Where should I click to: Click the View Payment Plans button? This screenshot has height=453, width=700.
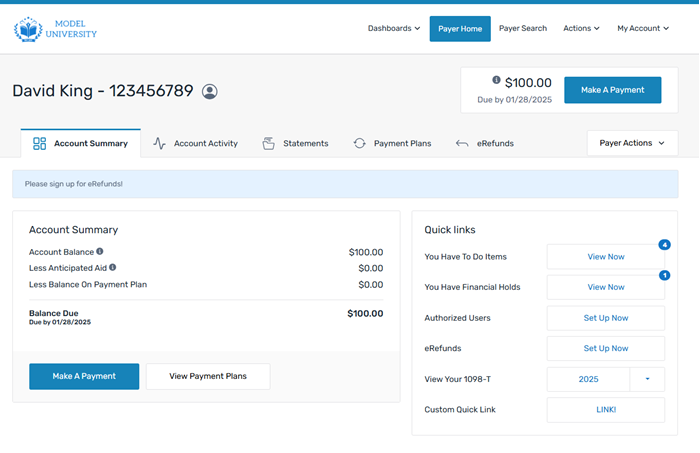point(208,376)
